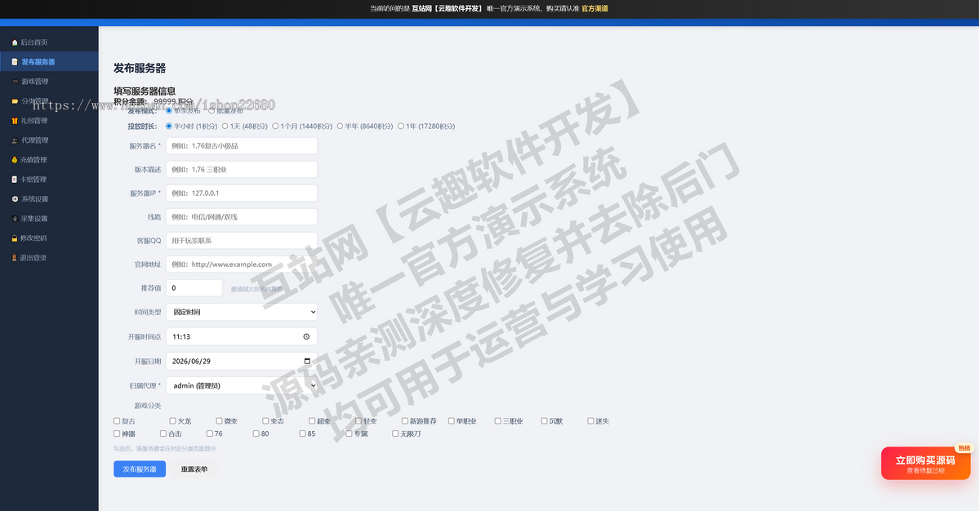Click the folder icon beside 分类管理
The height and width of the screenshot is (511, 980).
click(15, 101)
